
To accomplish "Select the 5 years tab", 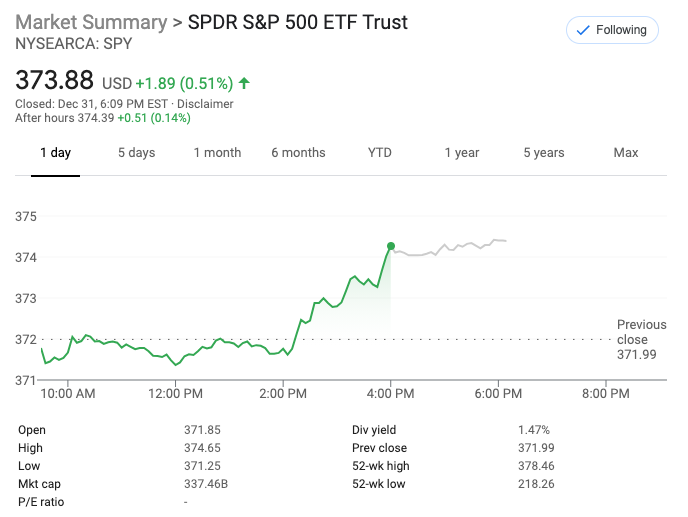I will [544, 153].
